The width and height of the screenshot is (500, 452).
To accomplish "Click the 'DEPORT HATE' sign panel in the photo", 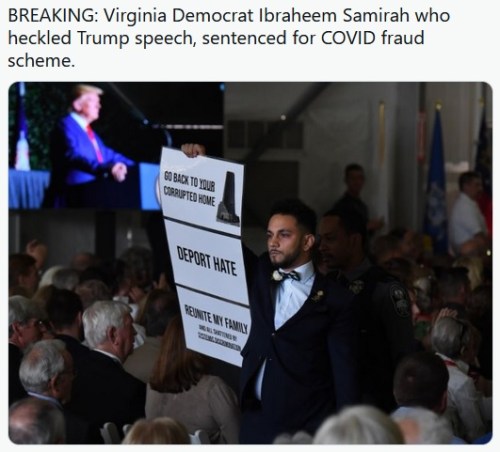I will pyautogui.click(x=207, y=261).
